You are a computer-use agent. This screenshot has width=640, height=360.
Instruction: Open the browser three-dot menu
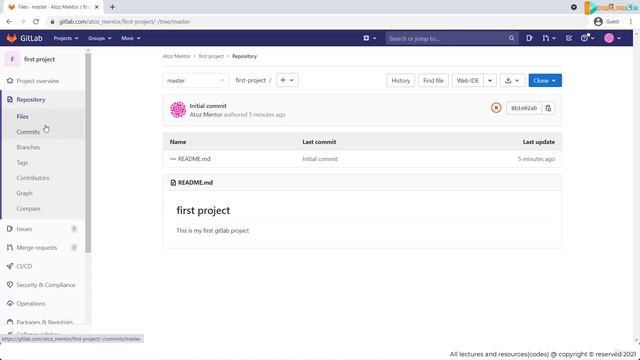pyautogui.click(x=631, y=22)
